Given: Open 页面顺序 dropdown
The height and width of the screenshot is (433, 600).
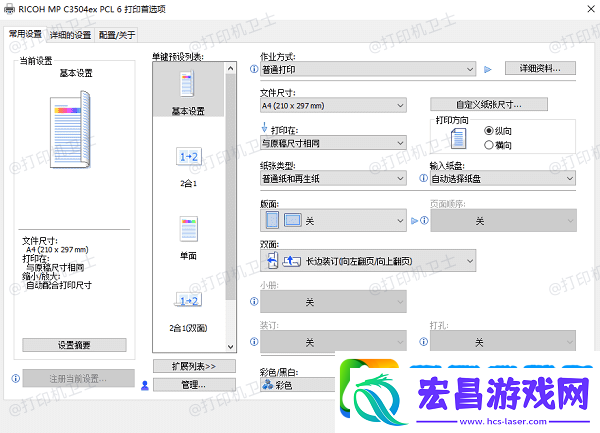Looking at the screenshot, I should [503, 220].
